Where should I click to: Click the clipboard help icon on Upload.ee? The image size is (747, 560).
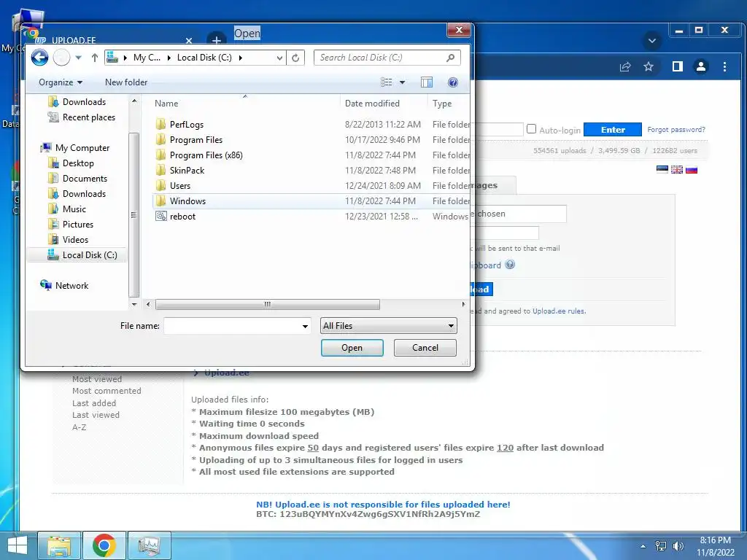(x=510, y=264)
